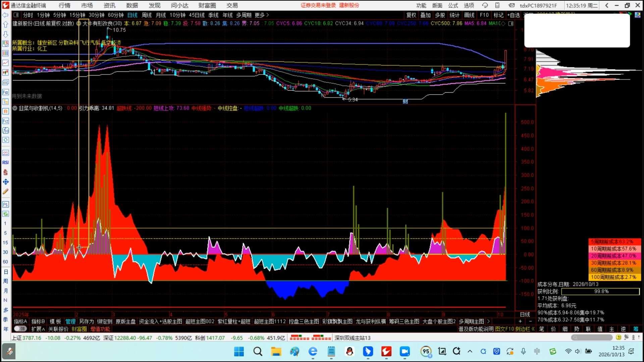
Task: Open the mail envelope icon in title bar
Action: pos(511,5)
